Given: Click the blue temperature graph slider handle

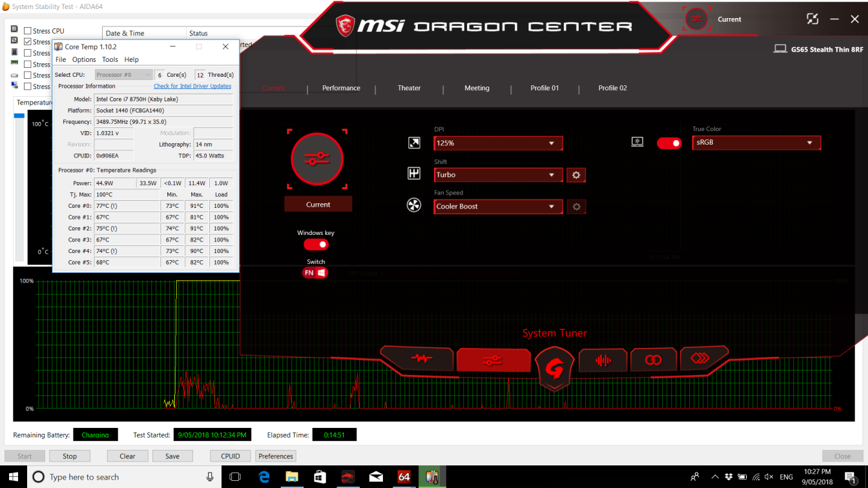Looking at the screenshot, I should click(x=19, y=116).
